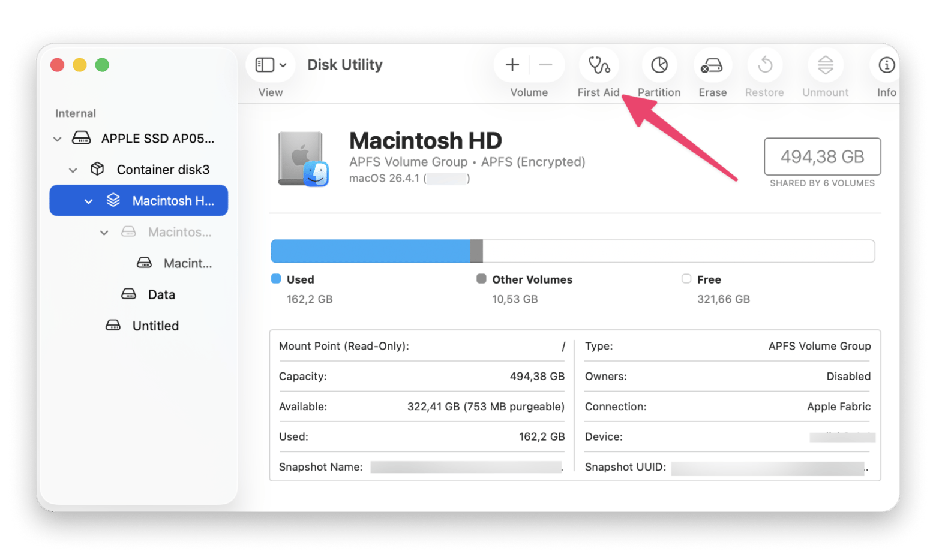936x560 pixels.
Task: Click the Partition label
Action: tap(659, 92)
